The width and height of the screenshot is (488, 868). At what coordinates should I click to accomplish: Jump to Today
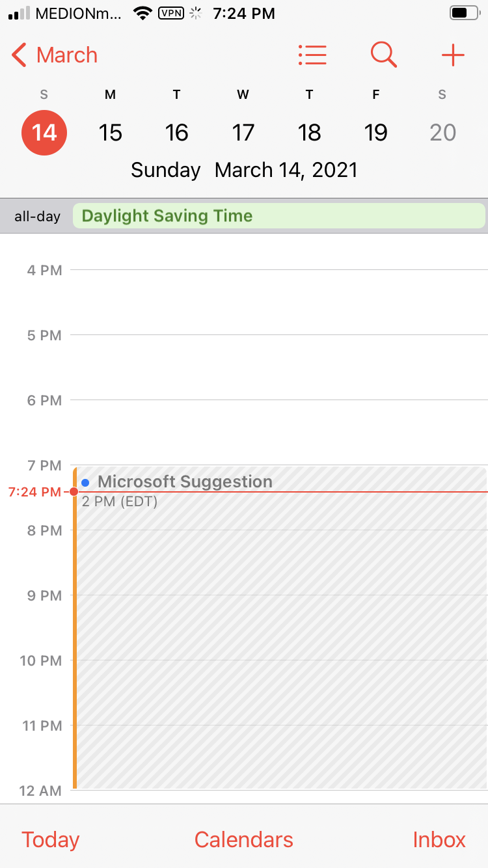[50, 839]
